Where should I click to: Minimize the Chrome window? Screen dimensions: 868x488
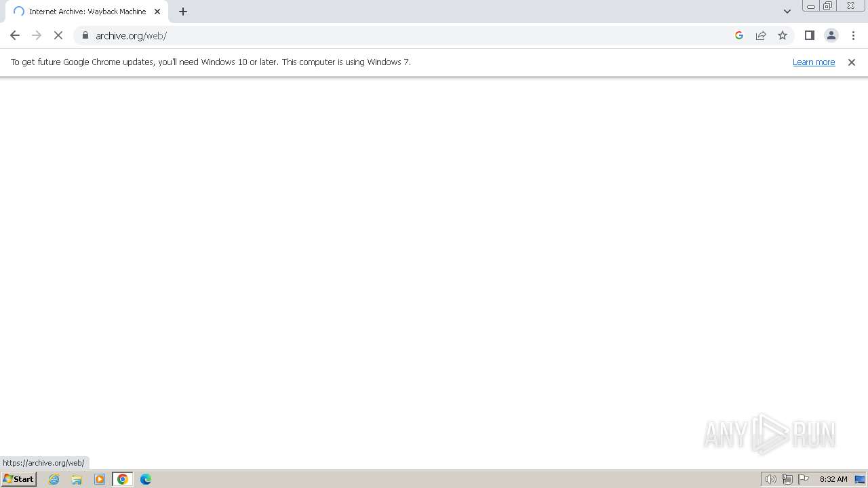pos(811,6)
